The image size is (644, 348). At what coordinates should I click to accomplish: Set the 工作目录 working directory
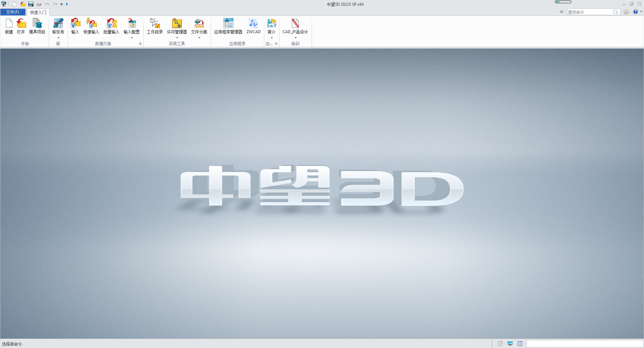155,26
